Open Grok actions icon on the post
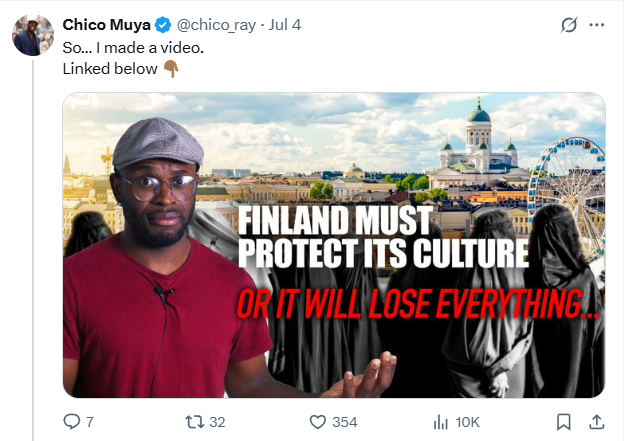The image size is (624, 441). [x=569, y=23]
